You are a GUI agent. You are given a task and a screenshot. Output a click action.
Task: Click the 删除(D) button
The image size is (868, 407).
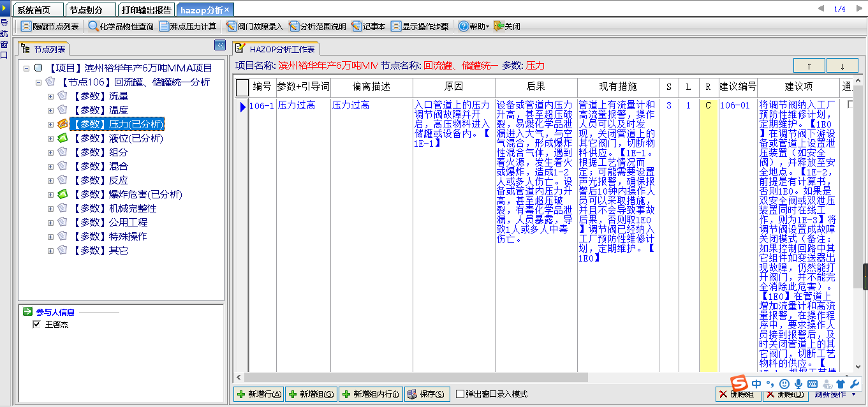[x=784, y=395]
